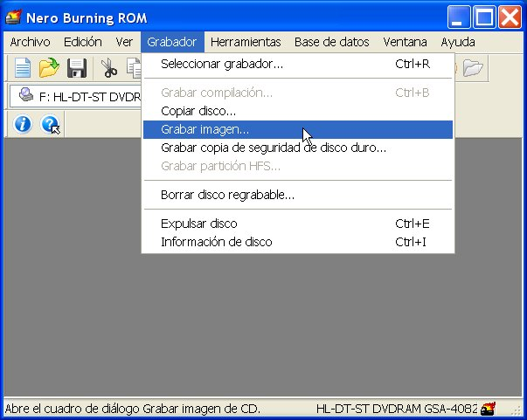
Task: Click the Cut scissors icon
Action: point(108,68)
